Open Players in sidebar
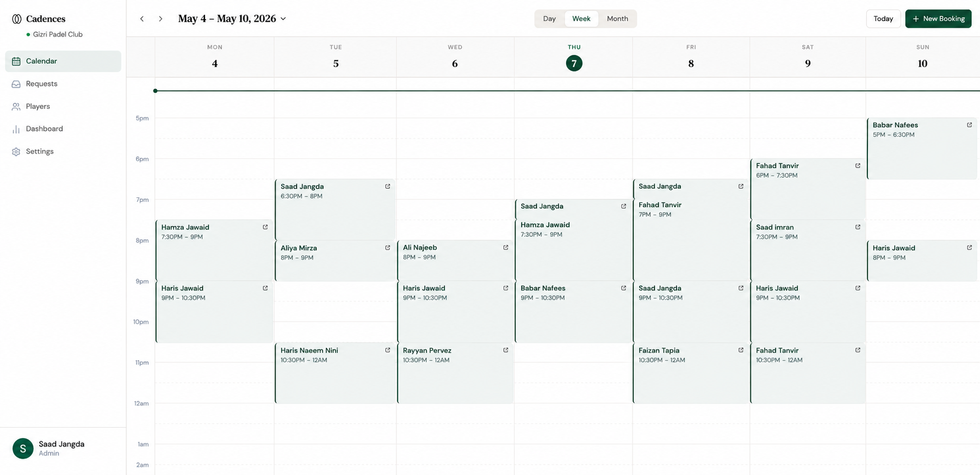 [63, 107]
